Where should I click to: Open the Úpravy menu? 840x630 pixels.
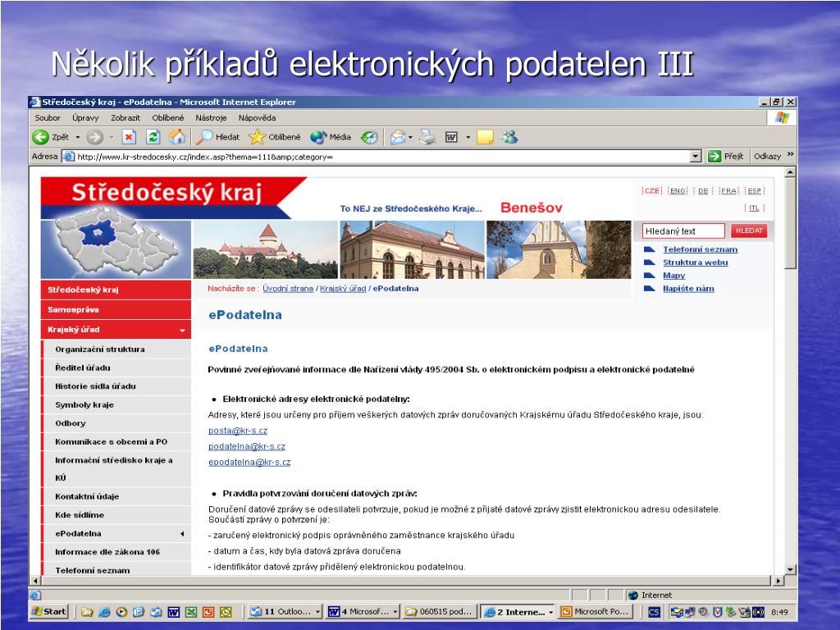pyautogui.click(x=85, y=118)
